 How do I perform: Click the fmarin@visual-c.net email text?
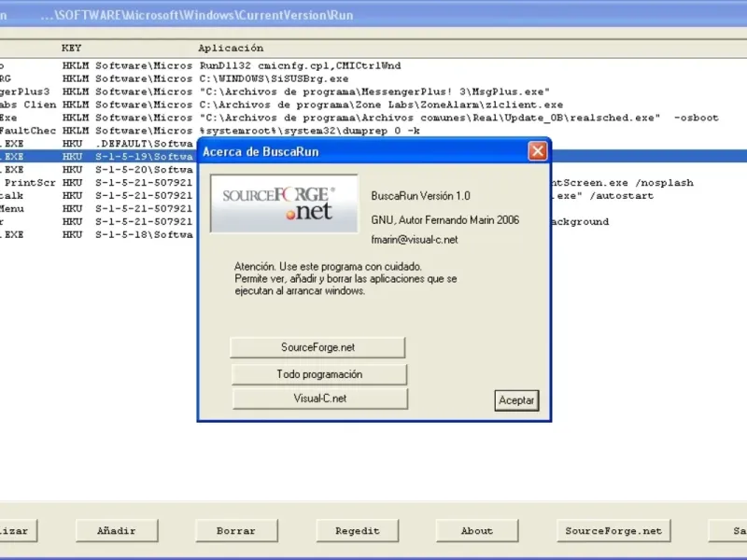[x=415, y=240]
